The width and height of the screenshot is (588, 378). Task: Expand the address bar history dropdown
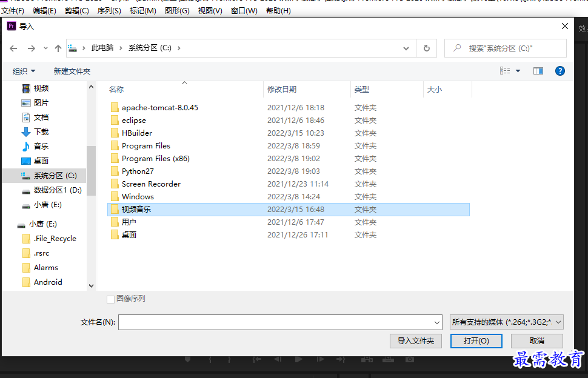[406, 48]
